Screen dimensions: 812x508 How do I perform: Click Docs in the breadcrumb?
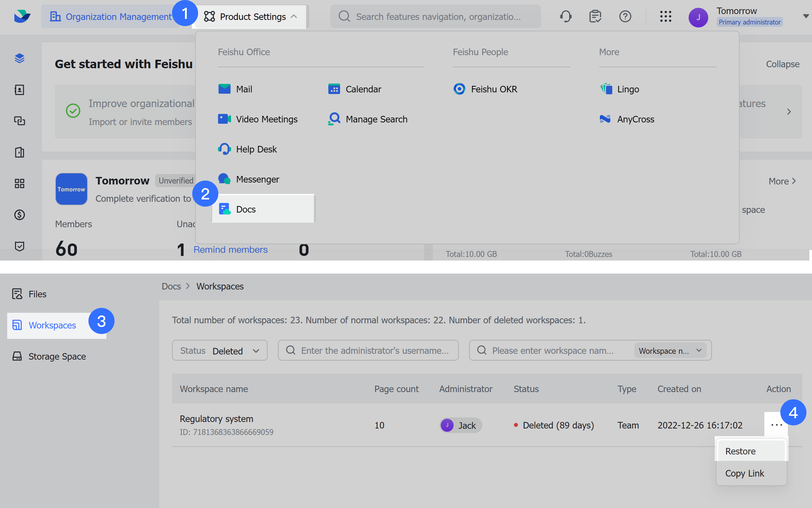coord(171,286)
